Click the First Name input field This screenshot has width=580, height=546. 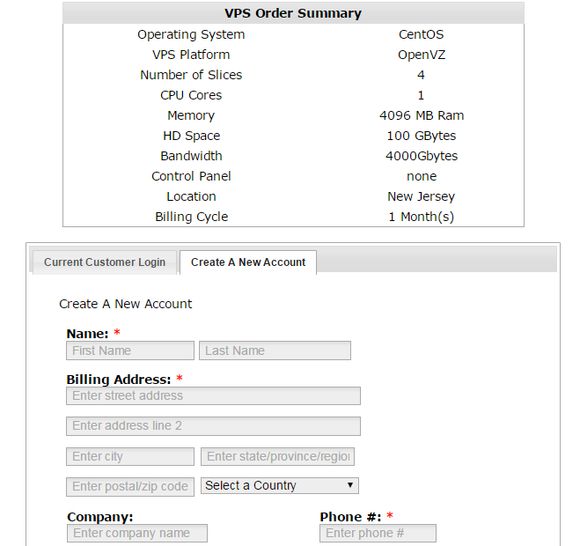click(x=130, y=350)
